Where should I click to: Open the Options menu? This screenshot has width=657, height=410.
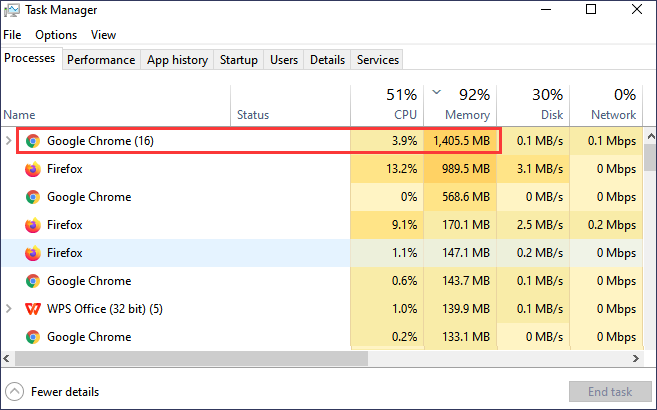(56, 35)
